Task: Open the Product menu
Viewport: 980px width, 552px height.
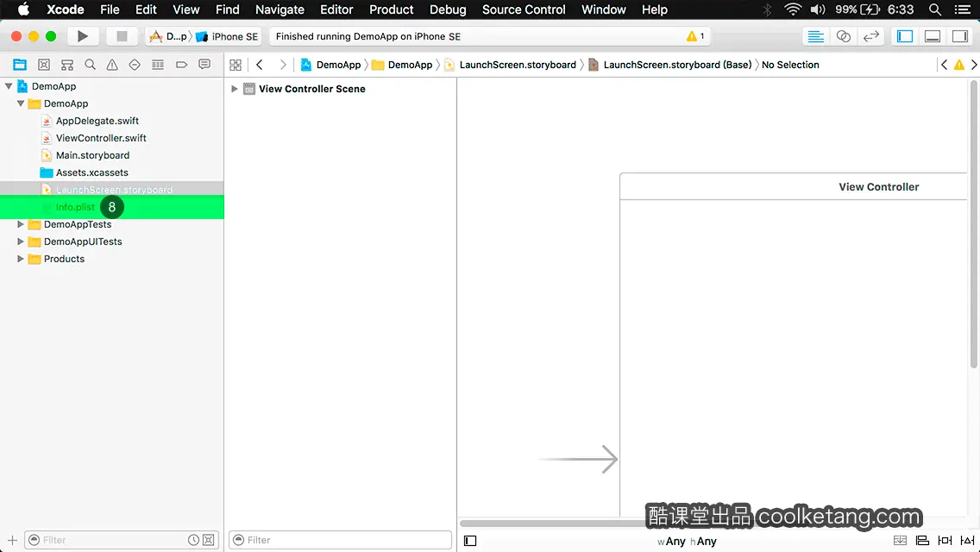Action: click(392, 9)
